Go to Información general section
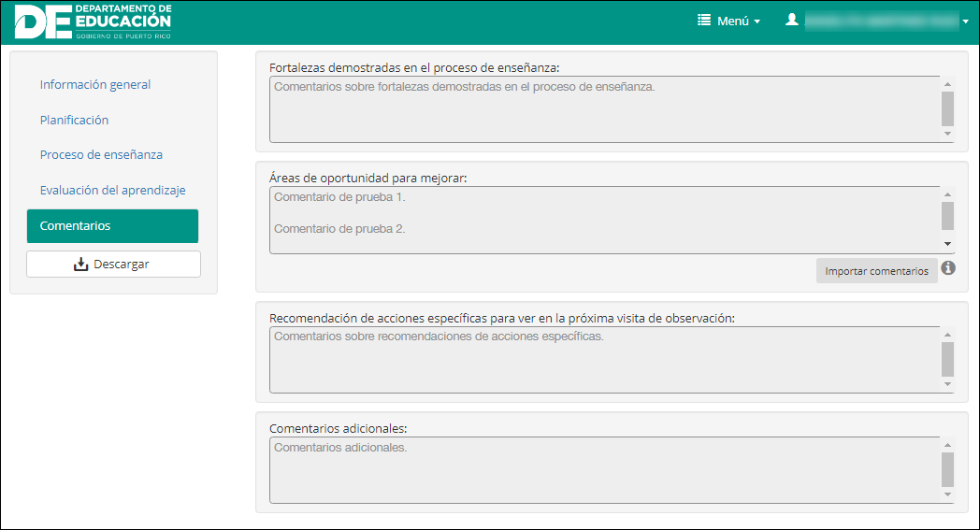Image resolution: width=980 pixels, height=530 pixels. [x=95, y=85]
